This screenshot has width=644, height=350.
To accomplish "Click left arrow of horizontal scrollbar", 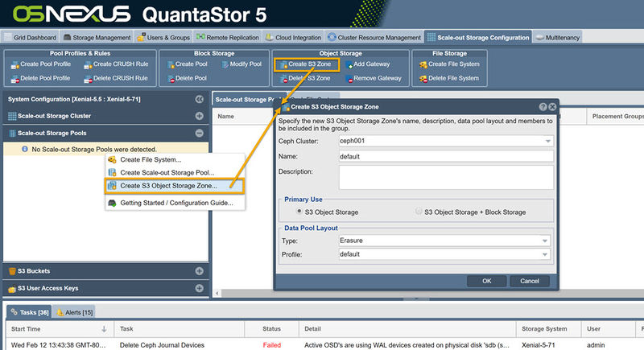I will (x=217, y=294).
